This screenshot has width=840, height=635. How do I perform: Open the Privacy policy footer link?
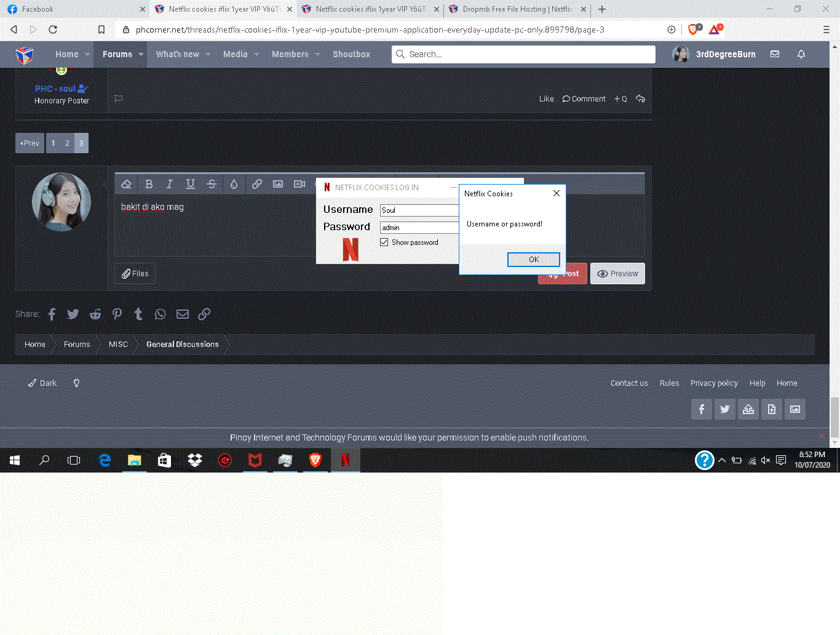point(714,383)
